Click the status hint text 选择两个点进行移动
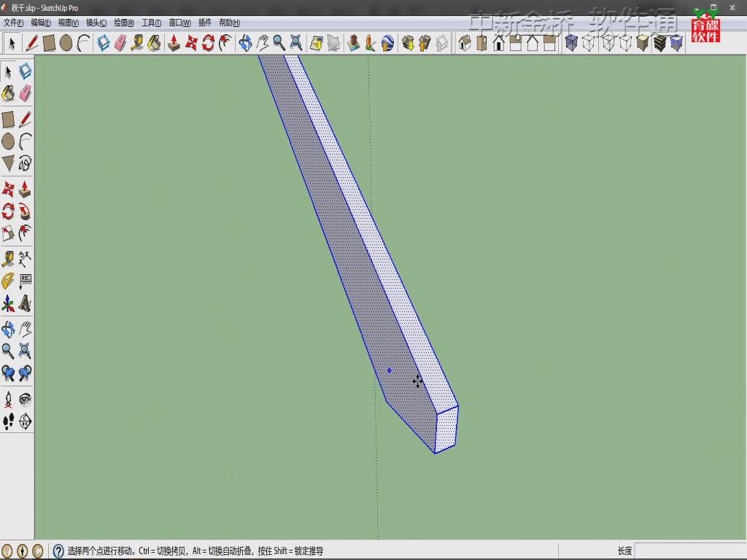The width and height of the screenshot is (747, 560). pos(100,551)
